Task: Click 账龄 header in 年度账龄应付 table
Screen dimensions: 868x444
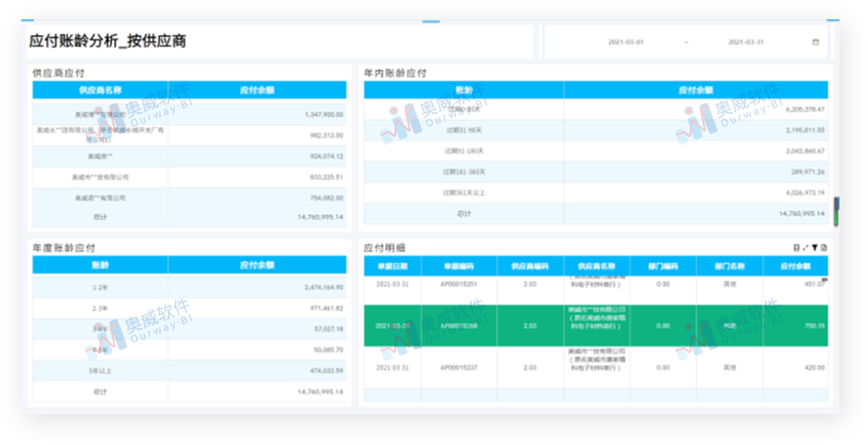Action: click(x=100, y=265)
